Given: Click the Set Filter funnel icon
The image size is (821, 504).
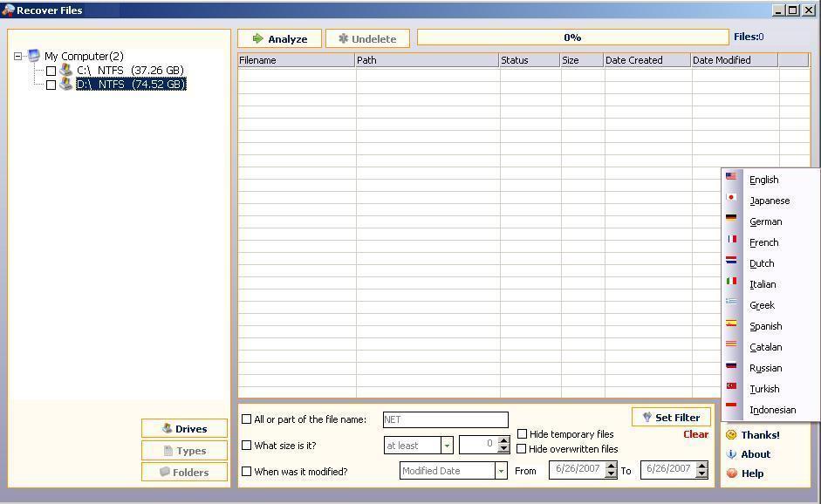Looking at the screenshot, I should tap(647, 417).
